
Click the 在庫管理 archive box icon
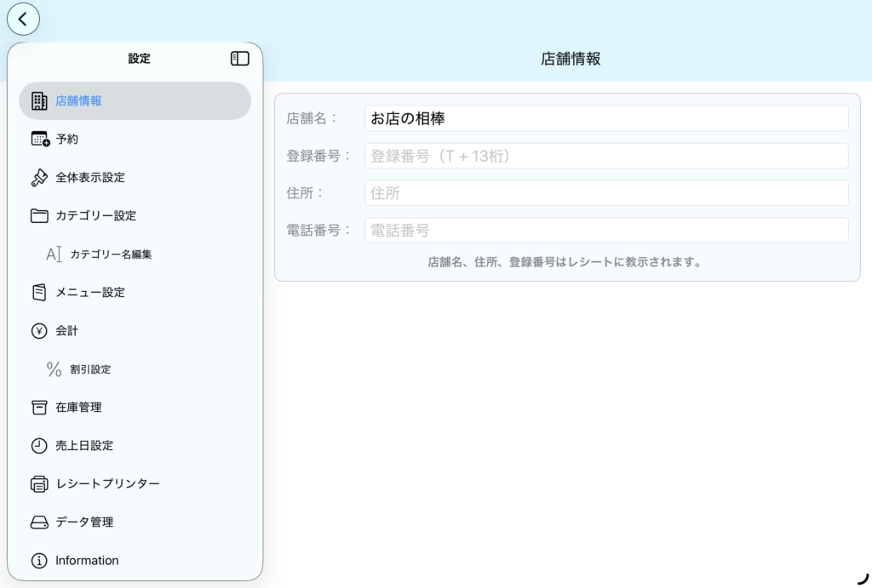(39, 408)
